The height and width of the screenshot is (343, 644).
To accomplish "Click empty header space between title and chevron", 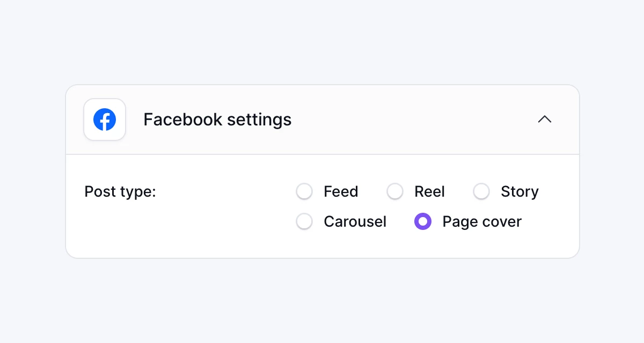I will [x=413, y=120].
